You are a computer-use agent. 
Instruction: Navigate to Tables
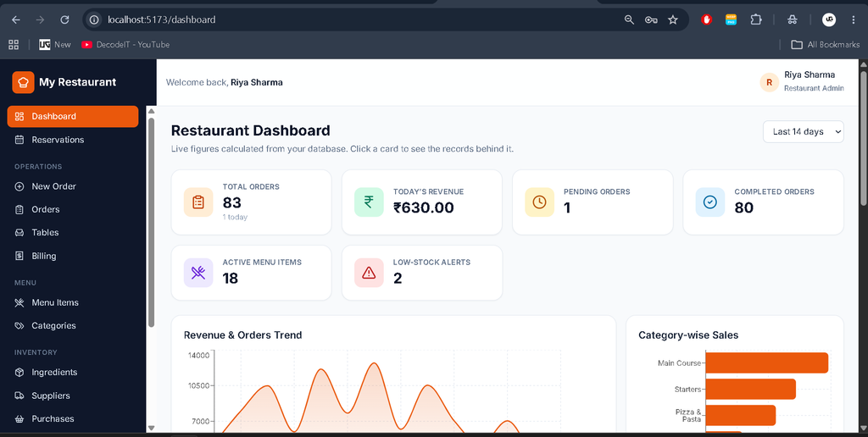73,233
